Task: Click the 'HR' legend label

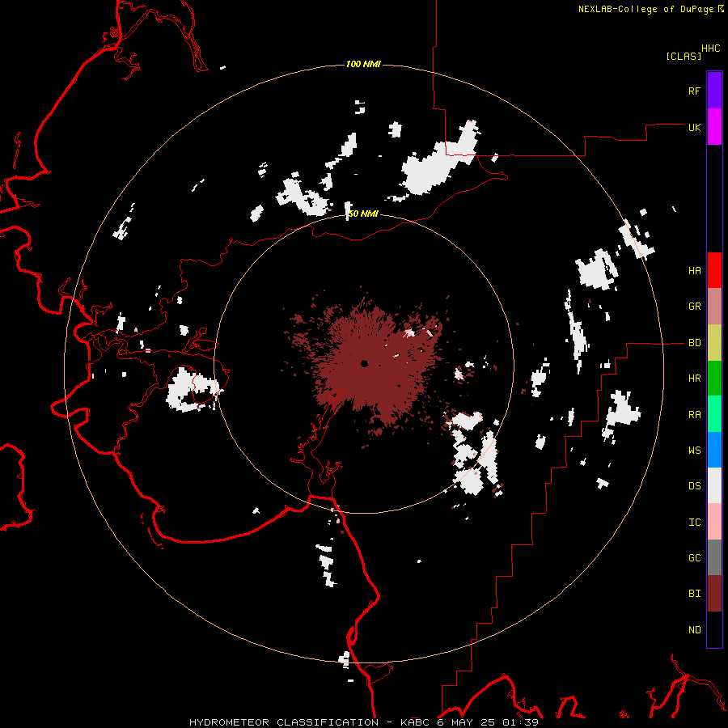Action: click(694, 379)
